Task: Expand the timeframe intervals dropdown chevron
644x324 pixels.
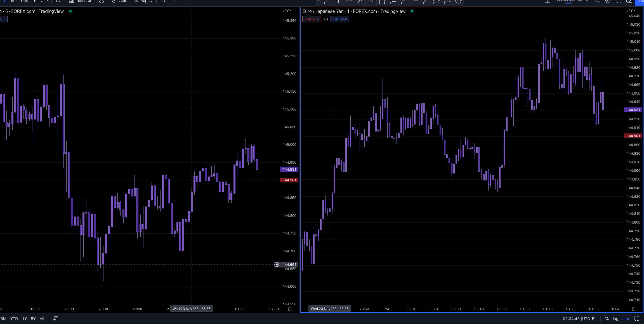Action: click(x=47, y=1)
